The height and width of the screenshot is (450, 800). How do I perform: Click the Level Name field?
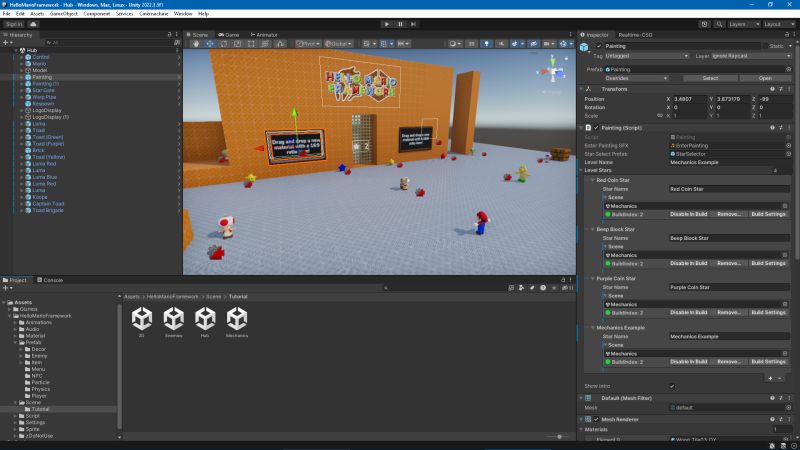pos(730,162)
